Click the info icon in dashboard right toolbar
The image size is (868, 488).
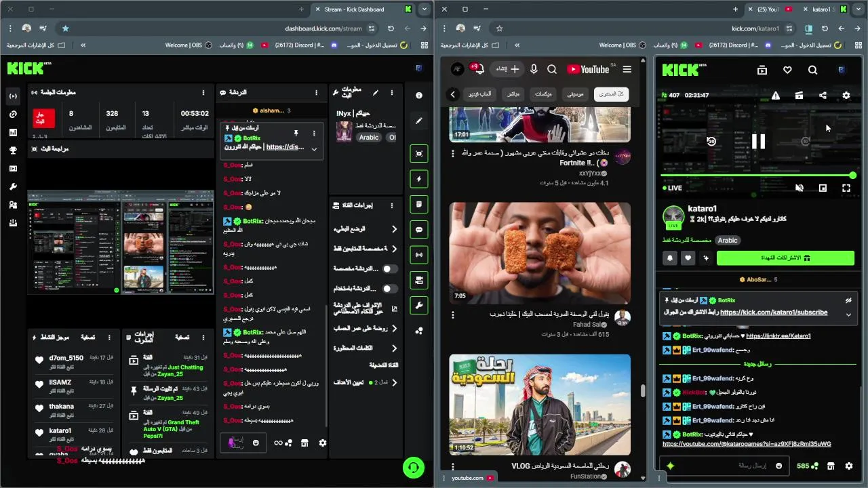(x=419, y=96)
